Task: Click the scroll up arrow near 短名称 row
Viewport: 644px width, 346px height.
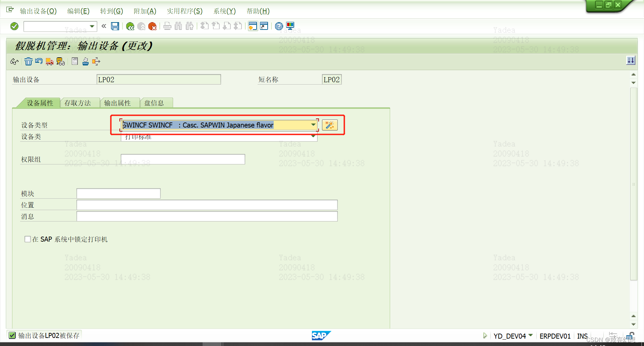Action: [x=633, y=75]
